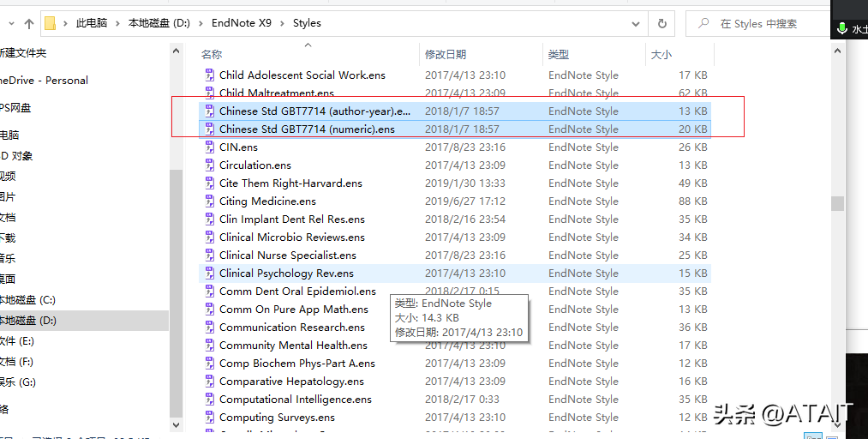Click Comm On Pure App Math.ens icon
Screen dimensions: 868x439
coord(209,309)
